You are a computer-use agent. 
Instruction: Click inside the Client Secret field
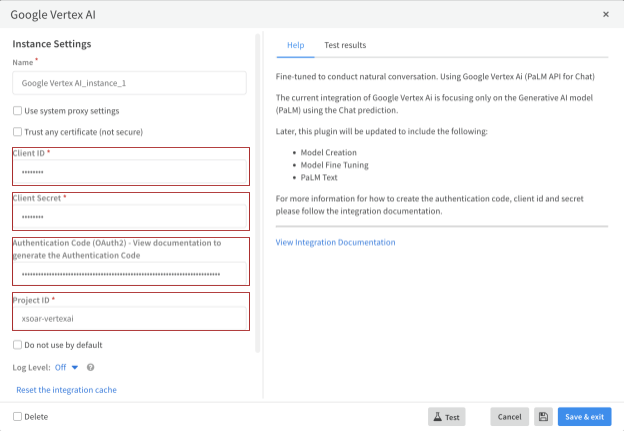129,217
